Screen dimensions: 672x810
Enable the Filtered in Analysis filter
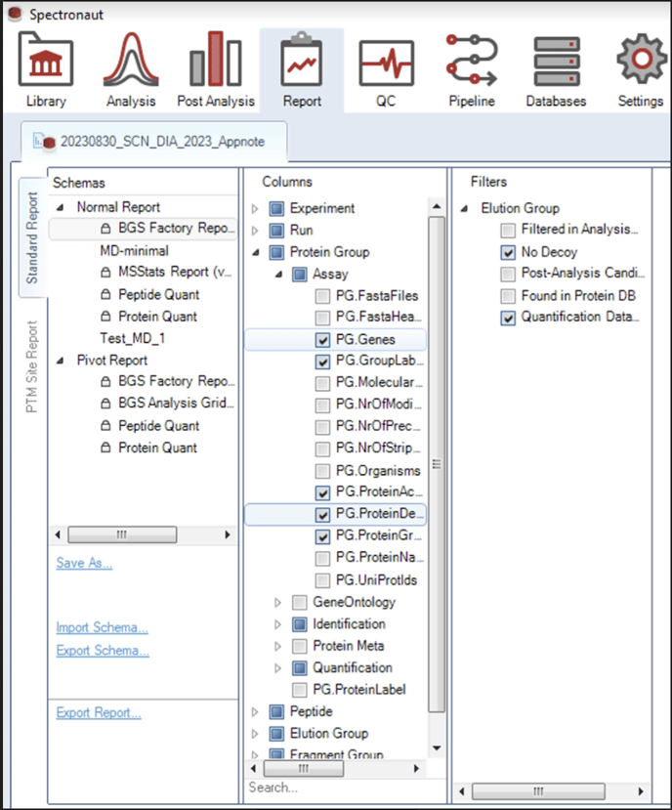click(x=508, y=230)
